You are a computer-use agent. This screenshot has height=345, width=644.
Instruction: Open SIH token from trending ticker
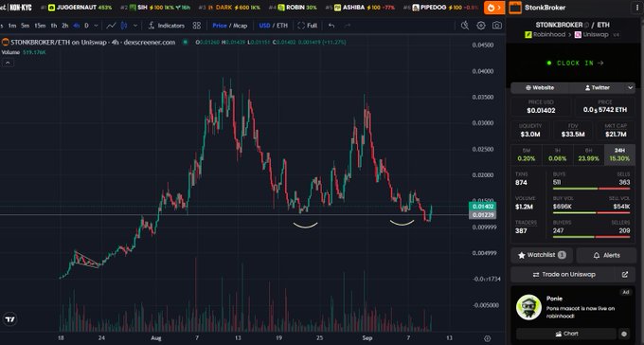[x=155, y=8]
